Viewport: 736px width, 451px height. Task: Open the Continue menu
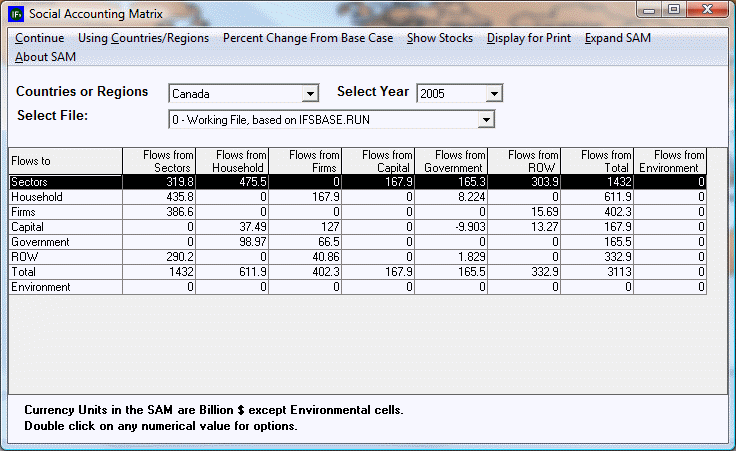(40, 38)
